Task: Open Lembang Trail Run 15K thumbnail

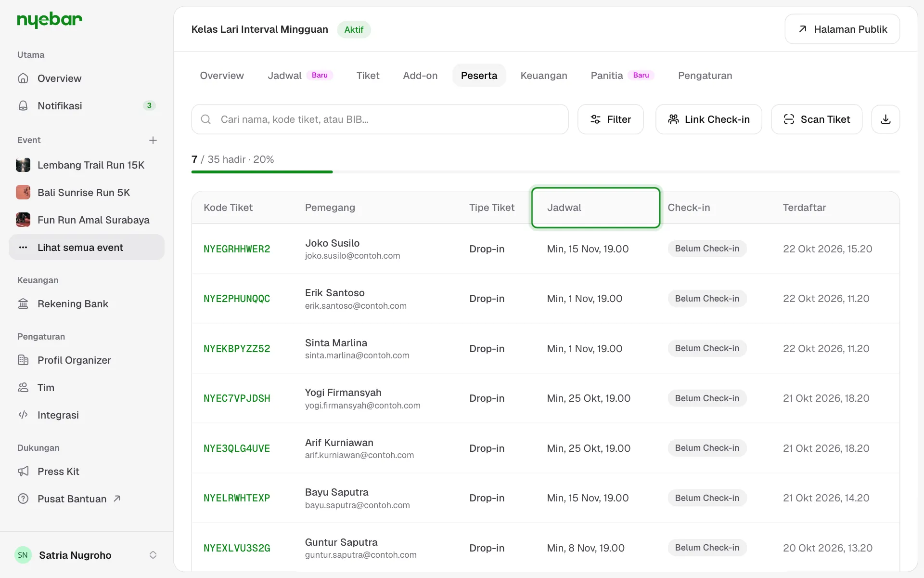Action: [x=23, y=165]
